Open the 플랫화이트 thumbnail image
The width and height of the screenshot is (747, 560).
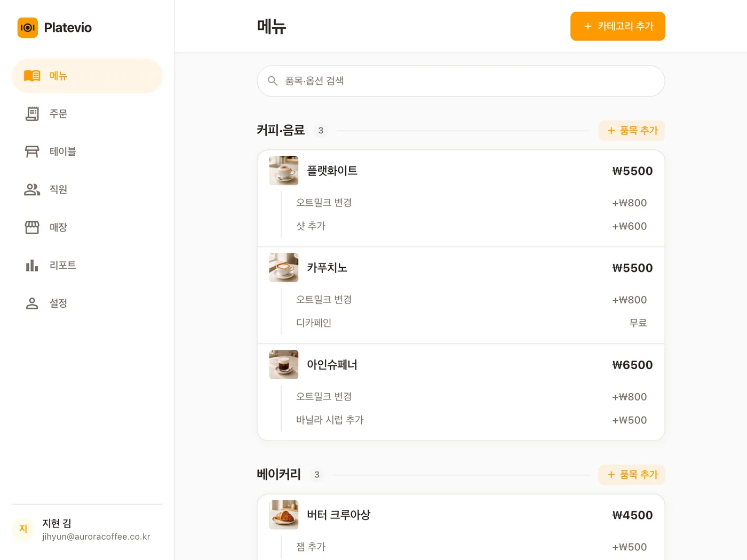pyautogui.click(x=284, y=171)
